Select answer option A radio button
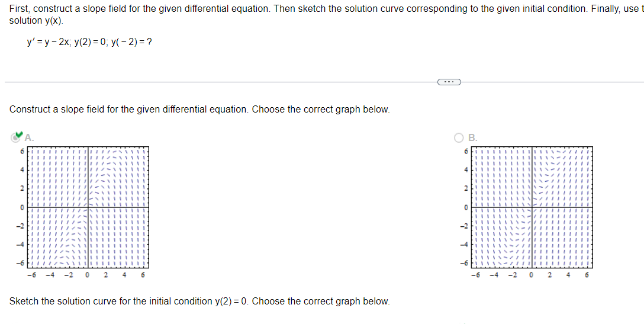This screenshot has height=324, width=644. (x=15, y=138)
